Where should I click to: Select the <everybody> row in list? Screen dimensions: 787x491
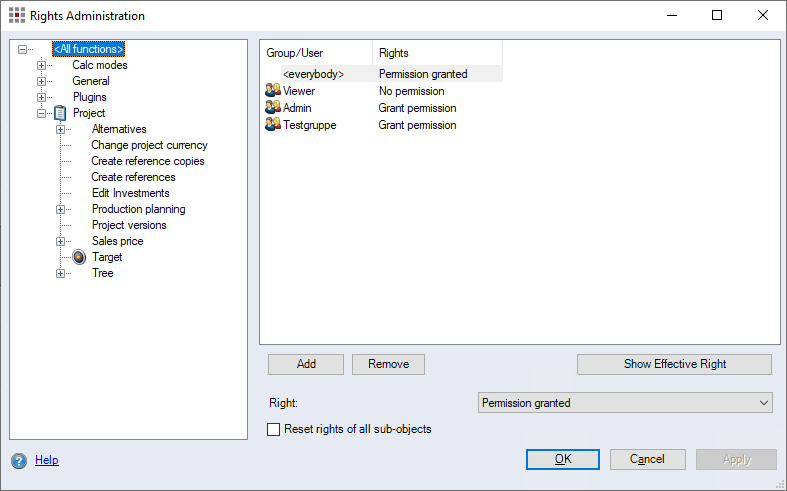tap(313, 74)
